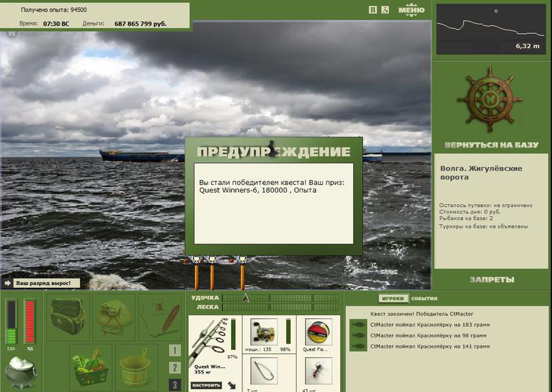
Task: Select the Quest Fis... line spool
Action: 318,332
